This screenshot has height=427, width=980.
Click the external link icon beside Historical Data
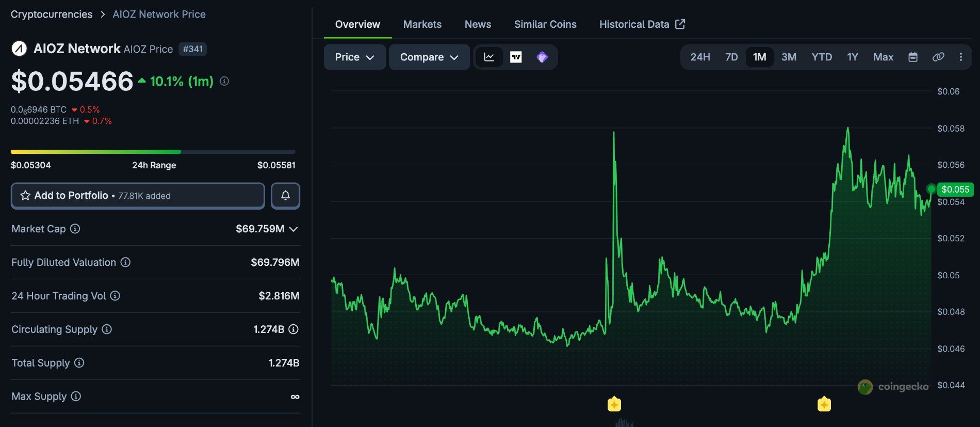click(x=680, y=24)
